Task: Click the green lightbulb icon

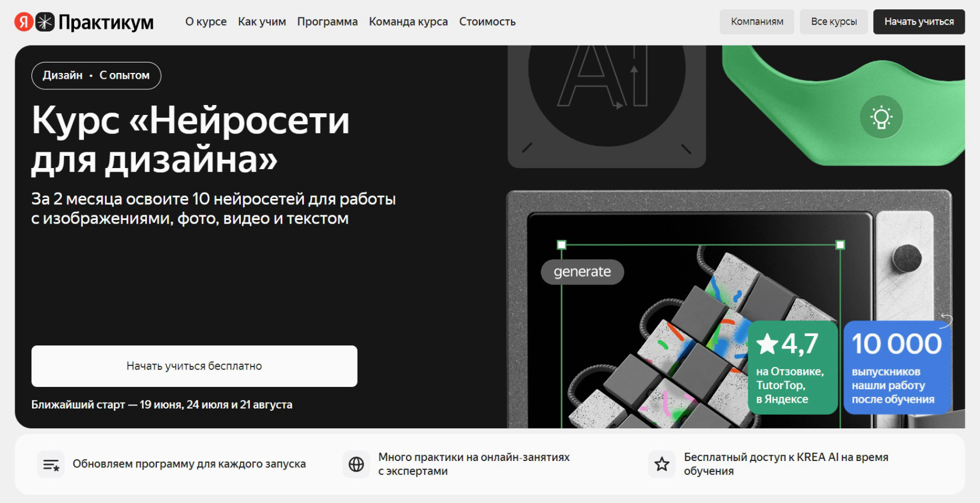Action: [881, 117]
